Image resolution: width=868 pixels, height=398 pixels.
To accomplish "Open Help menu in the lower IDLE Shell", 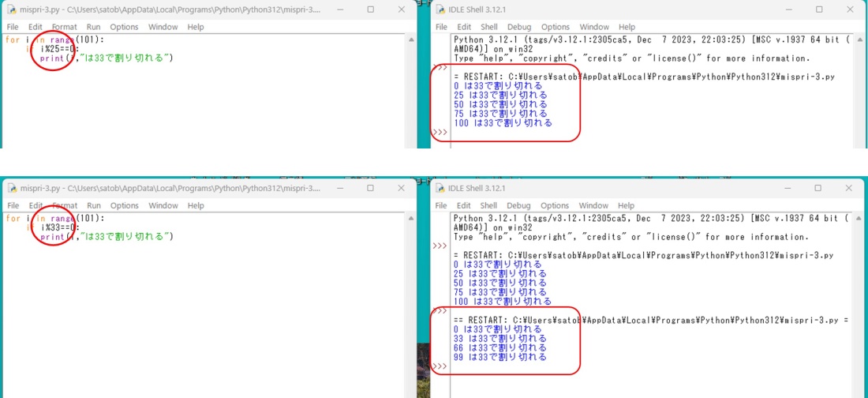I will 627,205.
